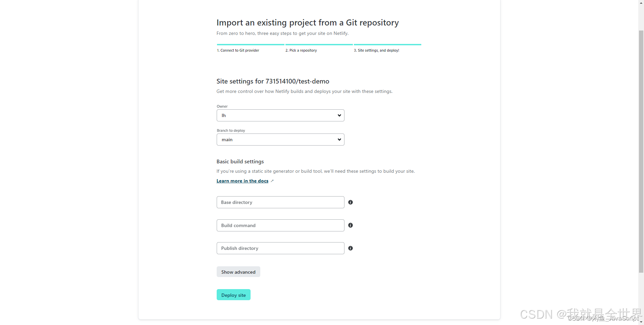Click the info icon beside Base directory

[x=351, y=202]
